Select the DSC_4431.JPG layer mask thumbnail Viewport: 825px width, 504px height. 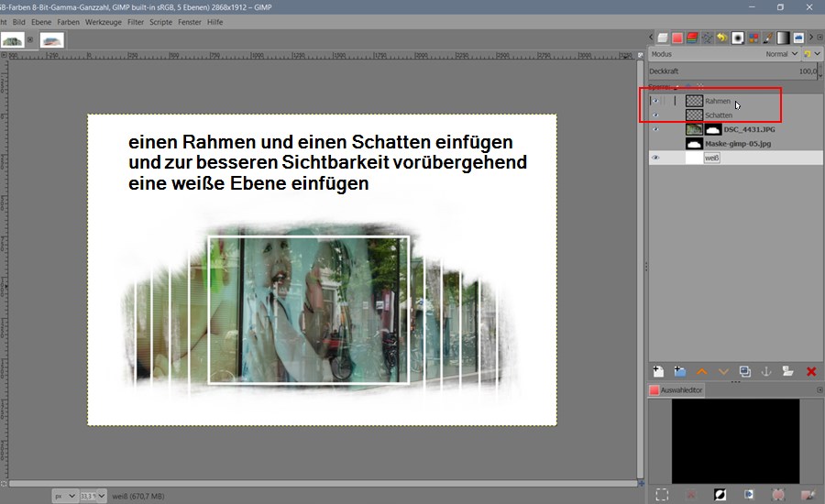point(712,130)
